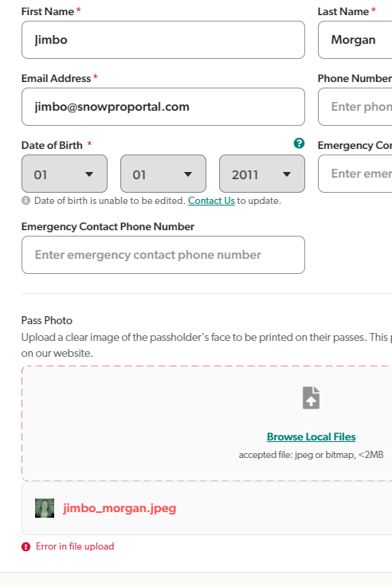
Task: Click the red error alert icon
Action: pos(25,546)
